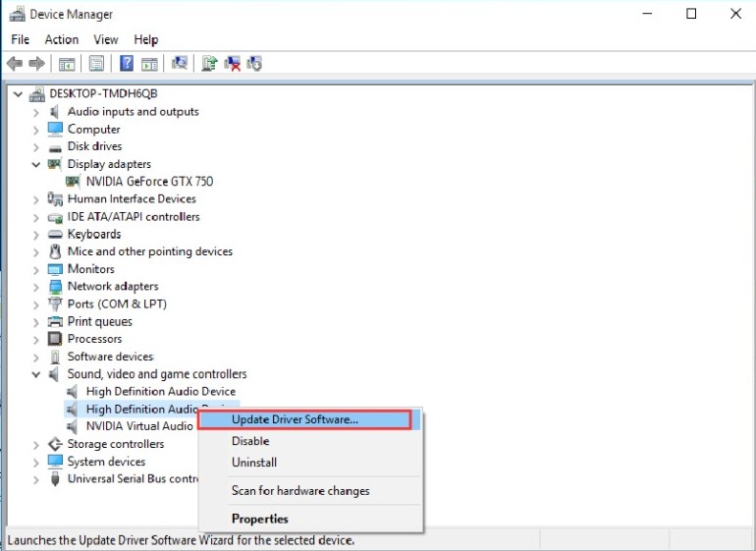The width and height of the screenshot is (756, 551).
Task: Click the Show/Hide console tree icon
Action: [67, 64]
